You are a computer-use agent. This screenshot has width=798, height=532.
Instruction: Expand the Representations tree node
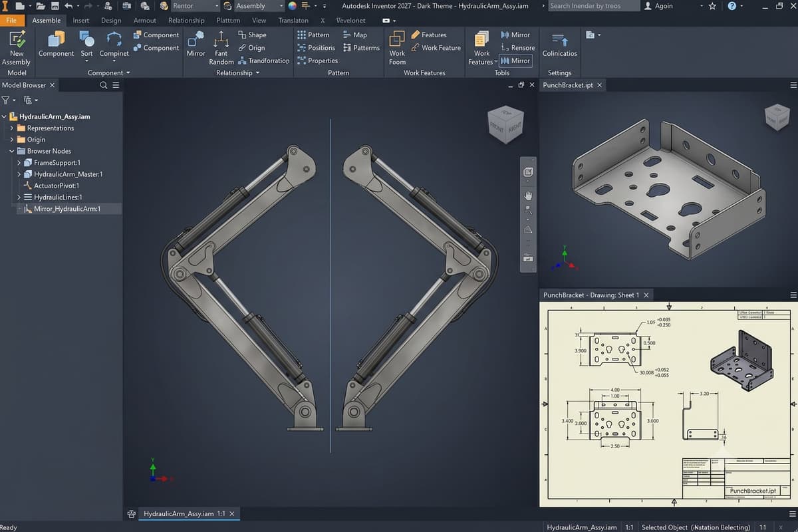[x=12, y=128]
